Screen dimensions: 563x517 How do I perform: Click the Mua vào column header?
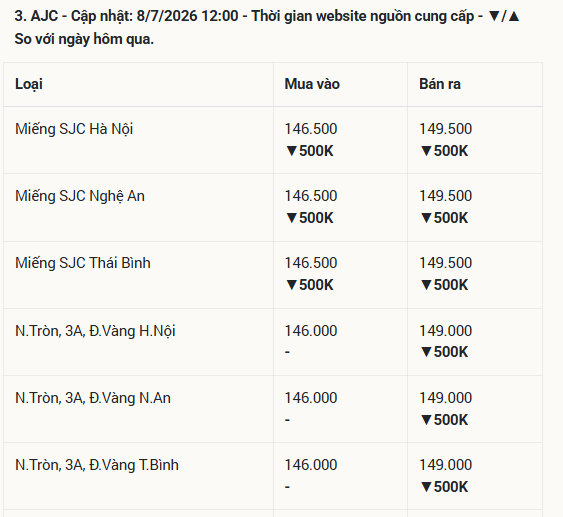point(312,84)
